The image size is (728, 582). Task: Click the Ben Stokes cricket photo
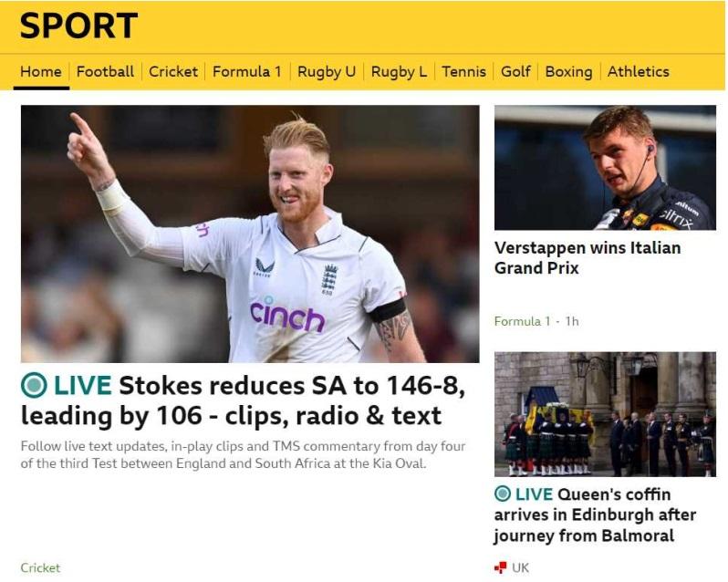tap(250, 234)
